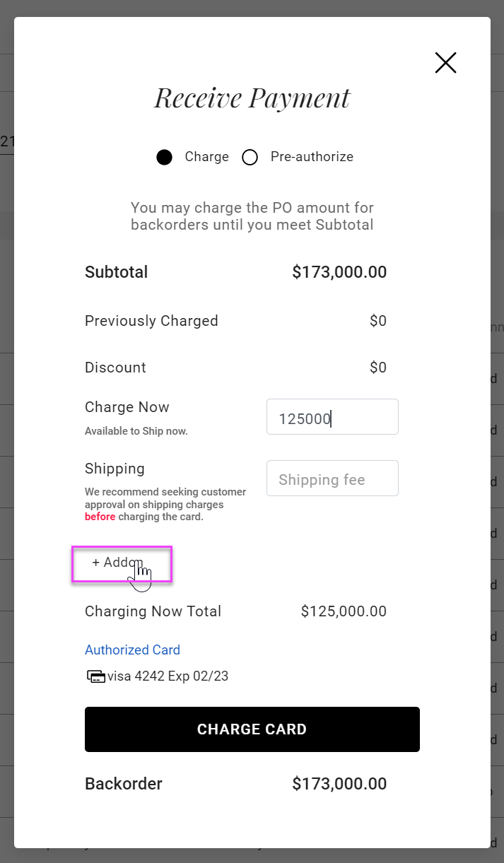
Task: Click into the Charge Now amount field
Action: point(332,417)
